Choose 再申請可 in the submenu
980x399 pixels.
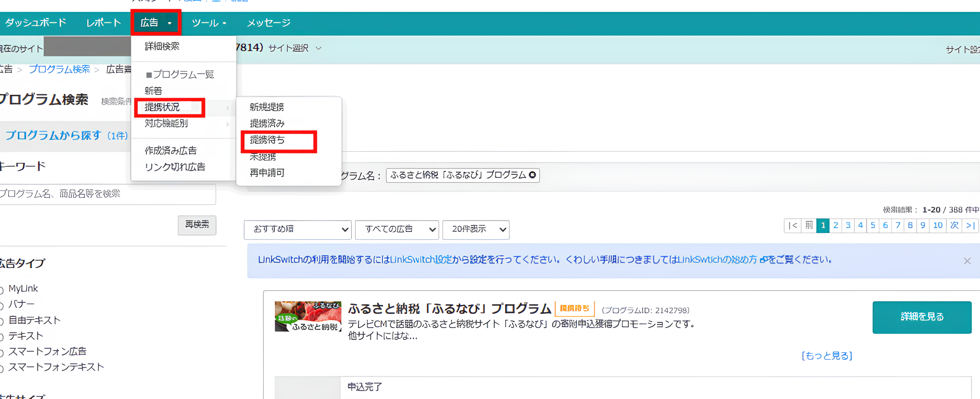[x=267, y=172]
